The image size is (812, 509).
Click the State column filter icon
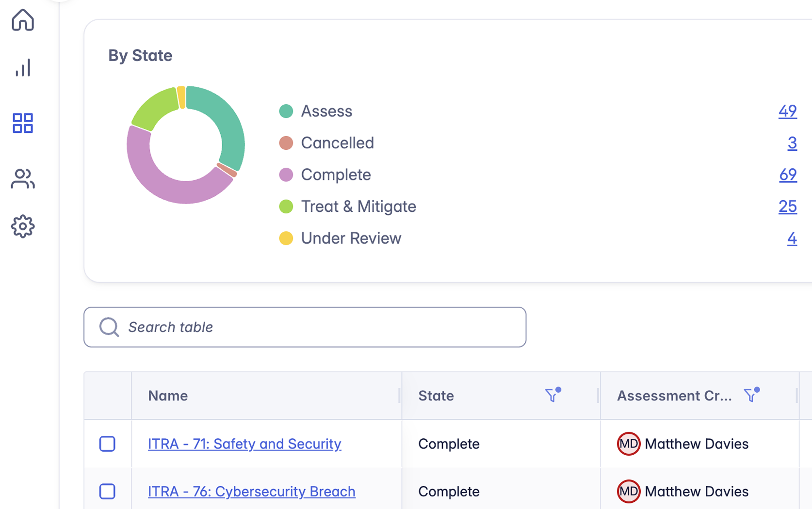552,396
